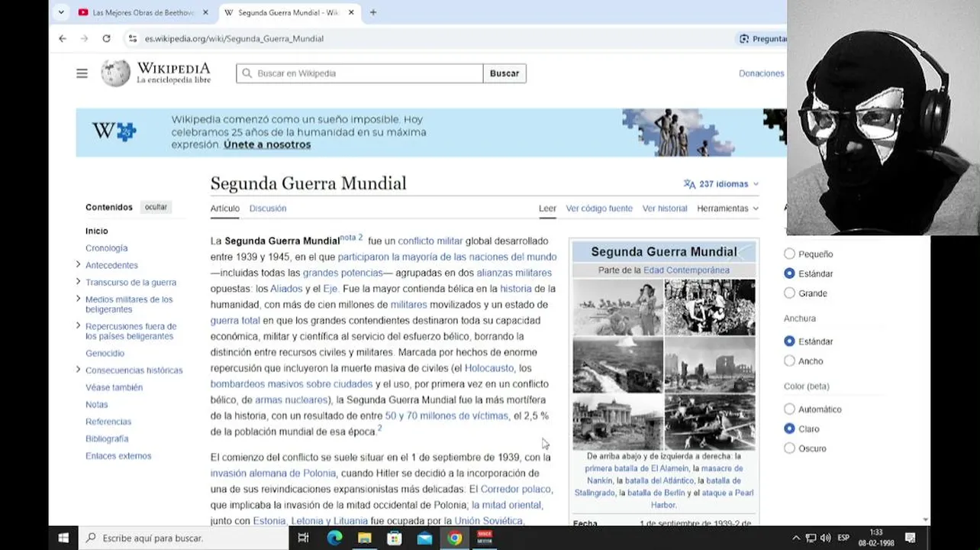
Task: Open the notification center icon
Action: point(910,538)
